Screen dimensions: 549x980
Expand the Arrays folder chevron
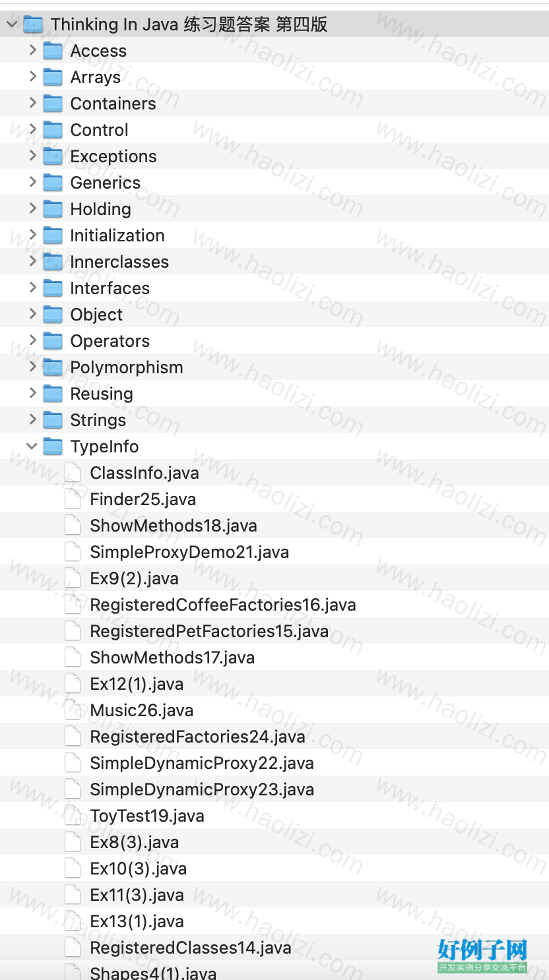32,77
